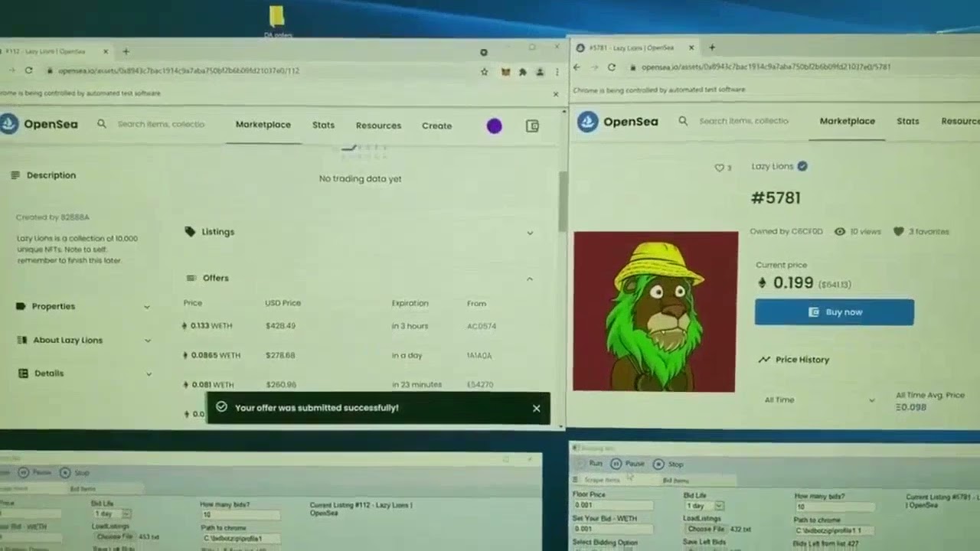
Task: Open the All Time price history dropdown
Action: (x=818, y=399)
